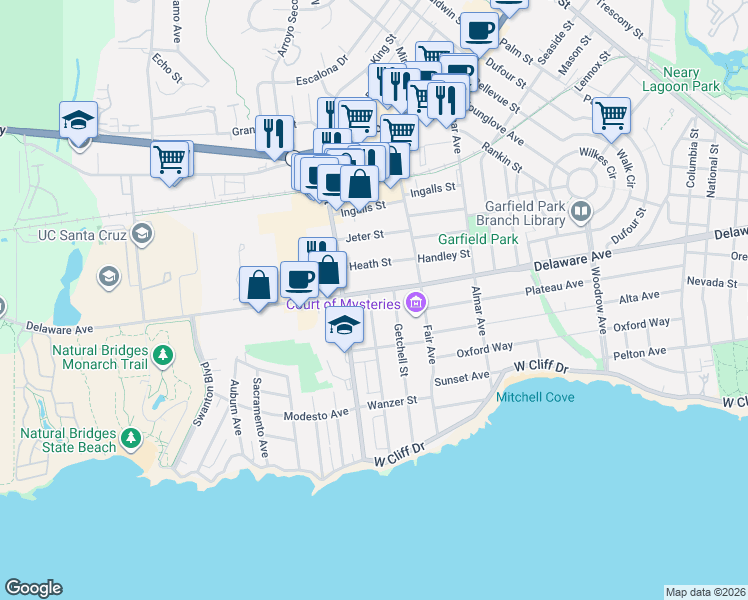Click the Columbia St street label
748x600 pixels.
point(692,159)
